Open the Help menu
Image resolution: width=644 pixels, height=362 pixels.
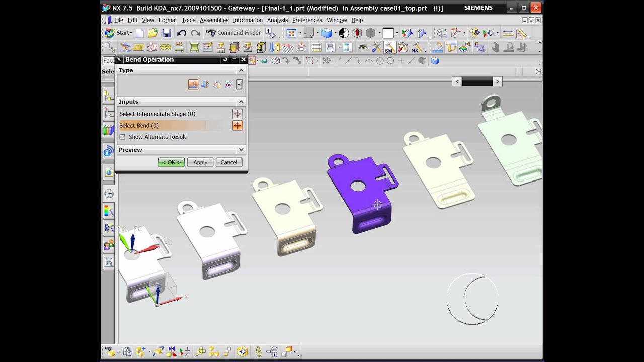coord(357,20)
